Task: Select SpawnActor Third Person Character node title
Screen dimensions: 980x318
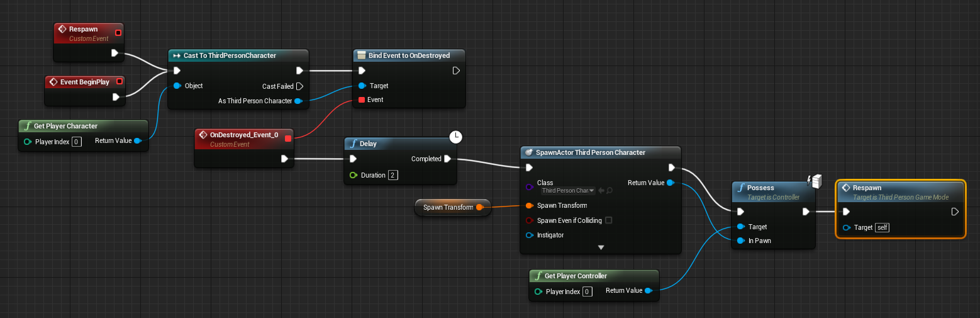Action: pyautogui.click(x=590, y=152)
